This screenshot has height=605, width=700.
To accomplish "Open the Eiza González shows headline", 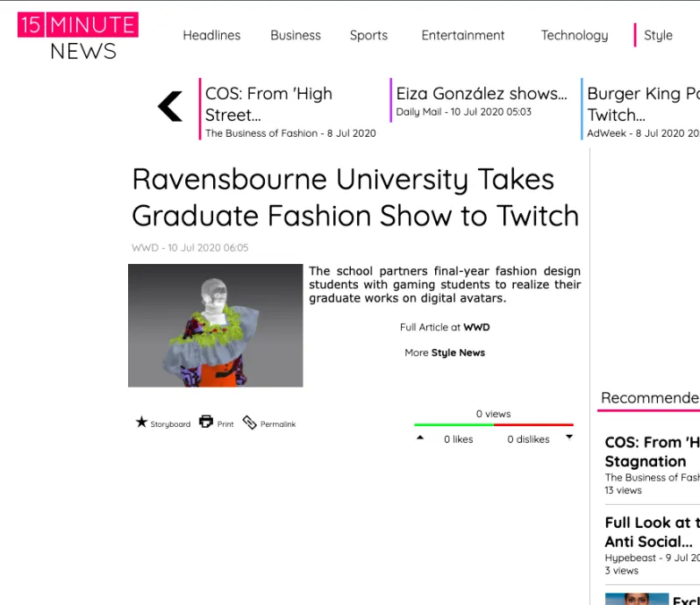I will coord(482,94).
